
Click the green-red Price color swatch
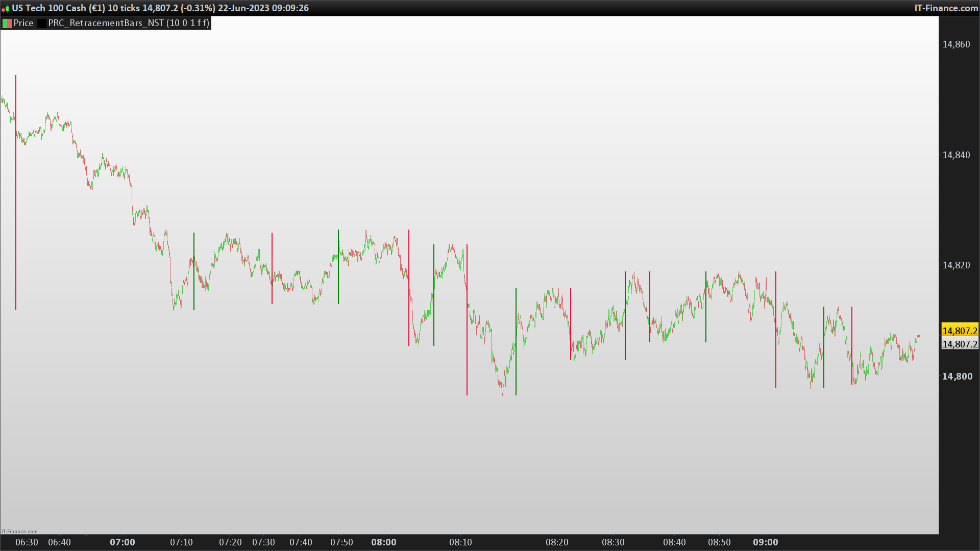(7, 23)
